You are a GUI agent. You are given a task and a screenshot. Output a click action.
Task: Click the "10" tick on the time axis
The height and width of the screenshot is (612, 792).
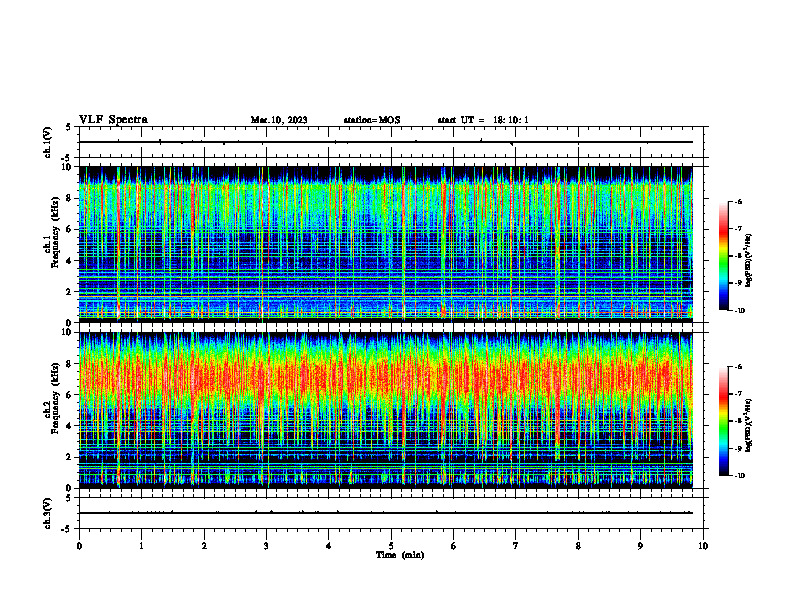703,546
